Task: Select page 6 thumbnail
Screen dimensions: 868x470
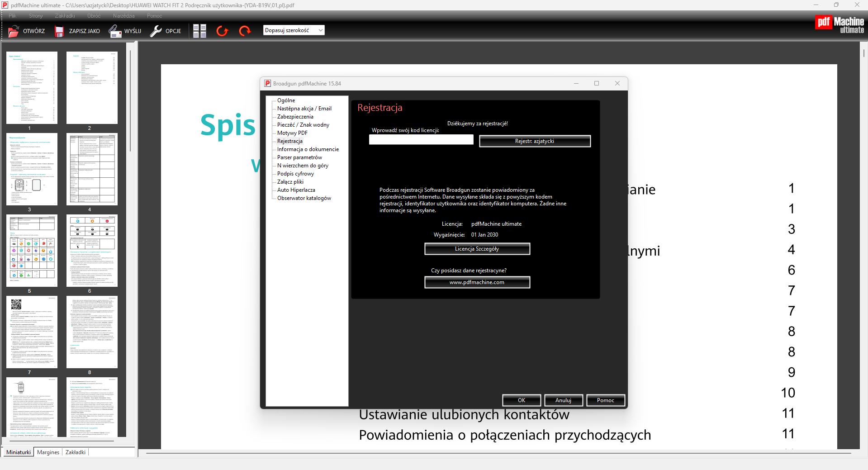Action: point(92,250)
